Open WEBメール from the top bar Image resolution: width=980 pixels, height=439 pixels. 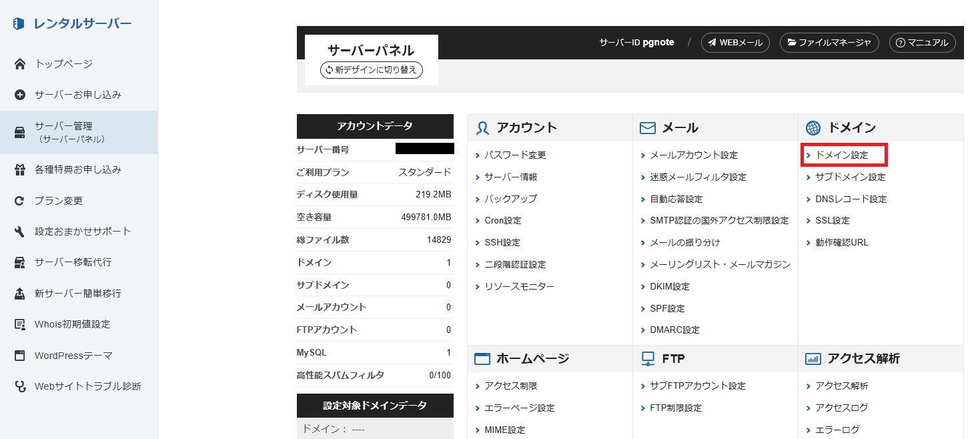click(x=735, y=43)
